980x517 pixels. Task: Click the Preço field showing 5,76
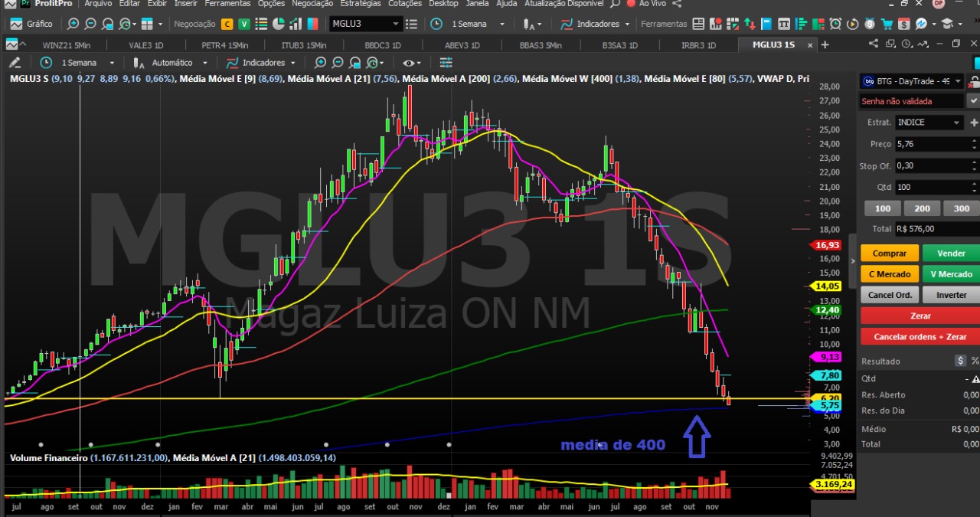tap(936, 144)
